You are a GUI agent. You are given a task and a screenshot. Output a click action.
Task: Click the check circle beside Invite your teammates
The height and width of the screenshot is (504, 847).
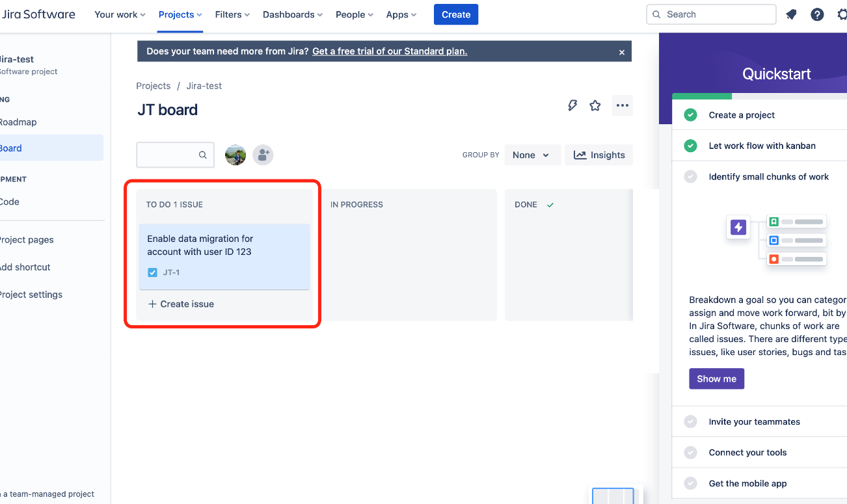[x=691, y=421]
